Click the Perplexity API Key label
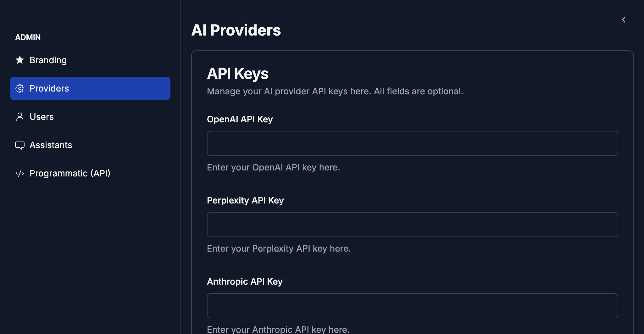 pyautogui.click(x=245, y=200)
